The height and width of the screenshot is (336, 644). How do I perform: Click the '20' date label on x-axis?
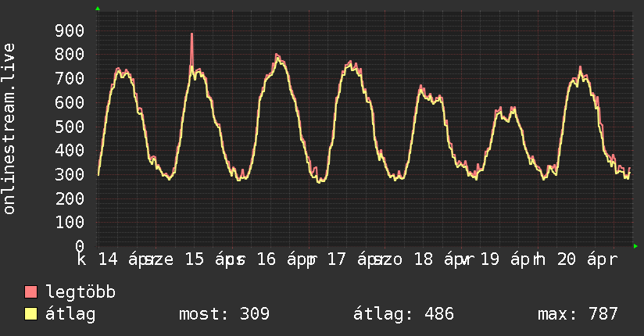[567, 259]
